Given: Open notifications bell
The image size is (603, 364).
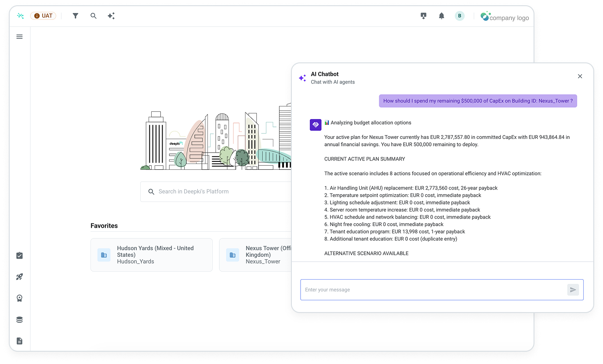Looking at the screenshot, I should pyautogui.click(x=442, y=16).
